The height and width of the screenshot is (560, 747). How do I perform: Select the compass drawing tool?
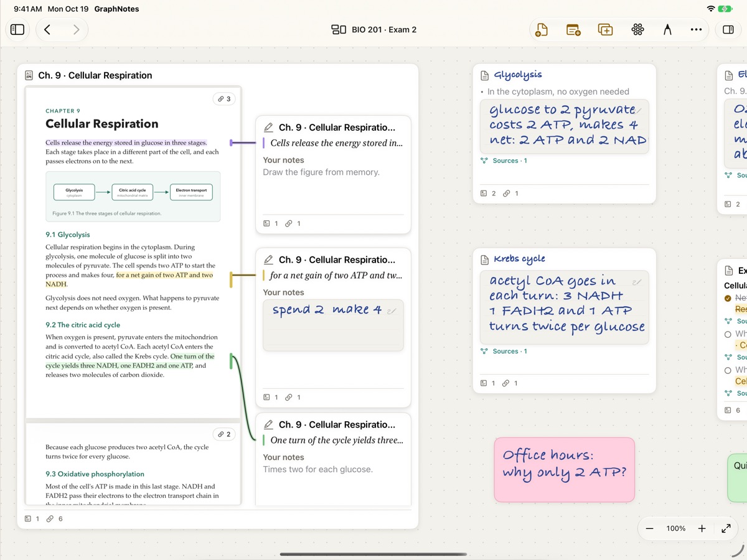click(x=667, y=29)
